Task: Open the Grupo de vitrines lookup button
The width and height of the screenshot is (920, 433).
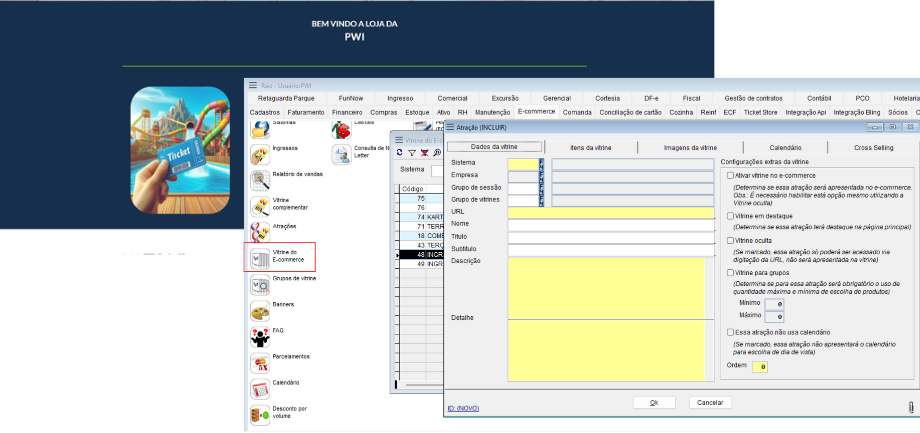Action: pos(541,199)
